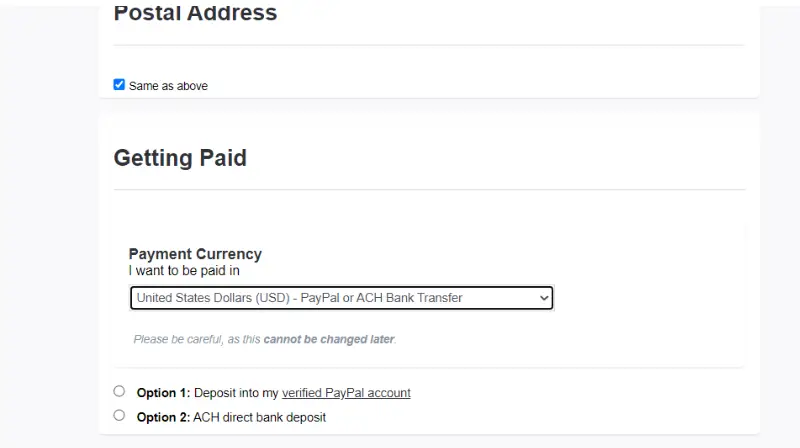Image resolution: width=800 pixels, height=448 pixels.
Task: Select the Option 2 ACH radio button
Action: [119, 415]
